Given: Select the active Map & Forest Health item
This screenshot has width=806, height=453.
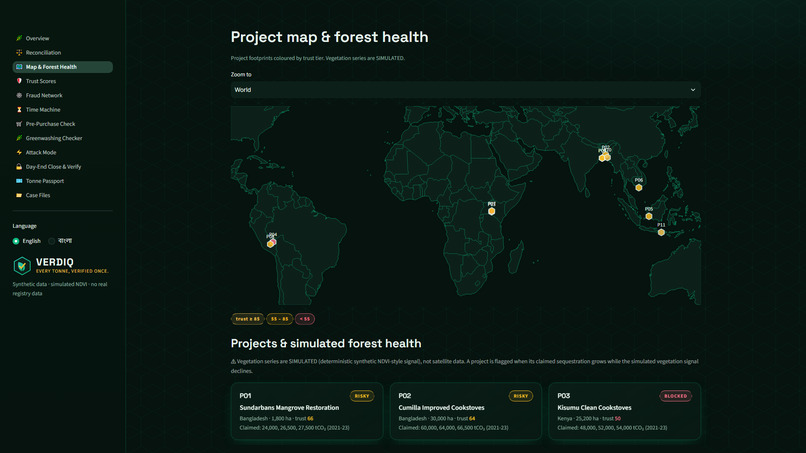Looking at the screenshot, I should pyautogui.click(x=62, y=67).
